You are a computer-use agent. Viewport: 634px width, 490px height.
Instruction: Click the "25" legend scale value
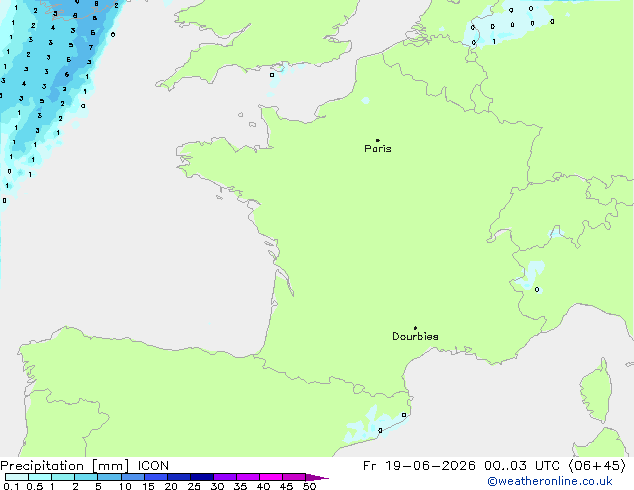(194, 486)
